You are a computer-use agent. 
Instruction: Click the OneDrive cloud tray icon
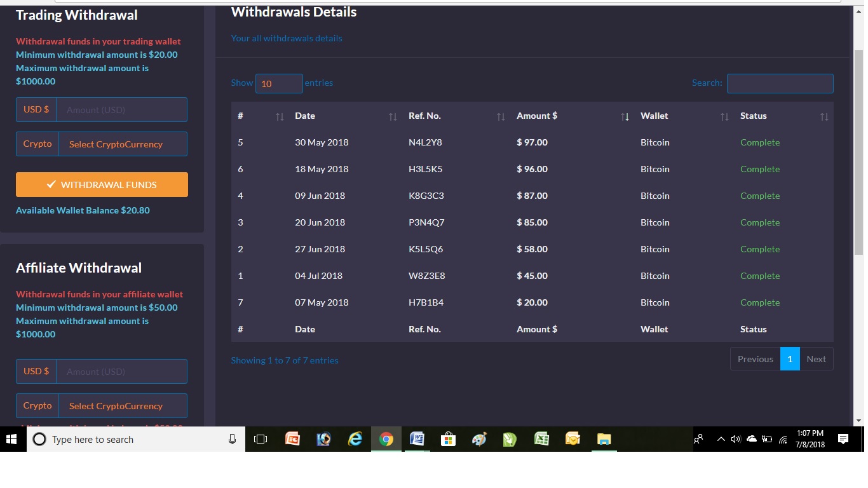tap(752, 439)
